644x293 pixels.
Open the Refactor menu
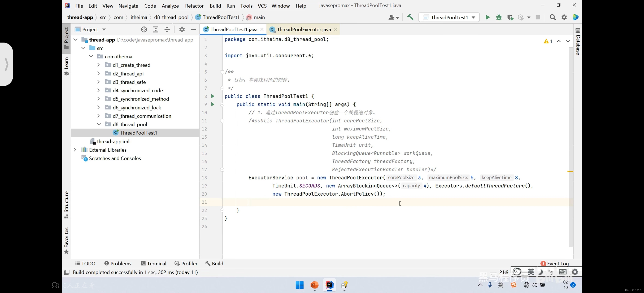pyautogui.click(x=194, y=6)
